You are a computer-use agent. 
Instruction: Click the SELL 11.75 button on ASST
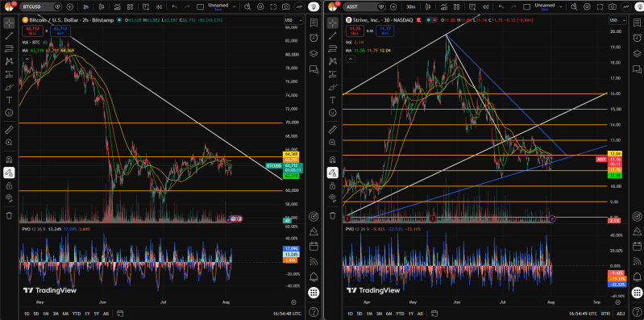(x=355, y=31)
